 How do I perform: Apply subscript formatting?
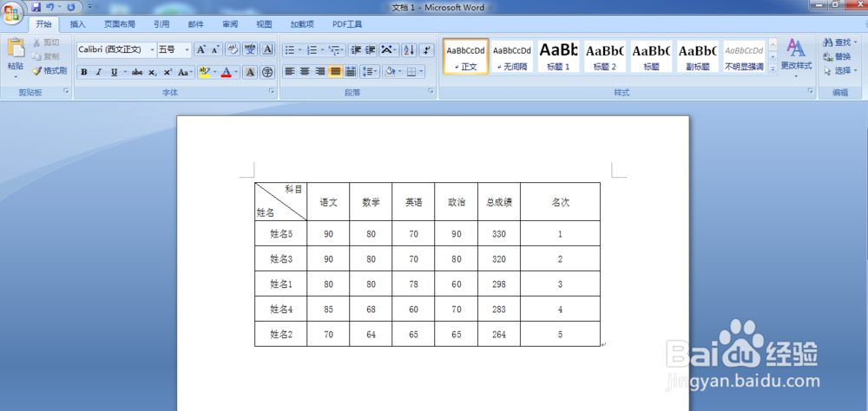pyautogui.click(x=152, y=73)
